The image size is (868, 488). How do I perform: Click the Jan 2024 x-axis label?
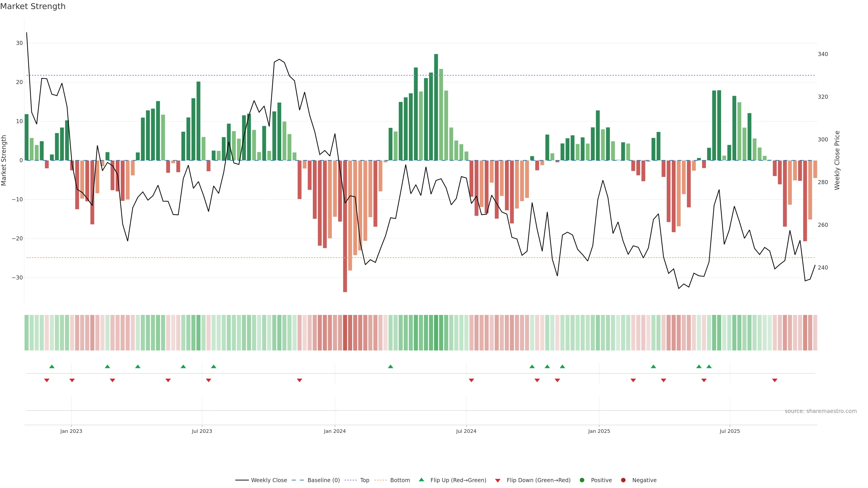pos(335,431)
